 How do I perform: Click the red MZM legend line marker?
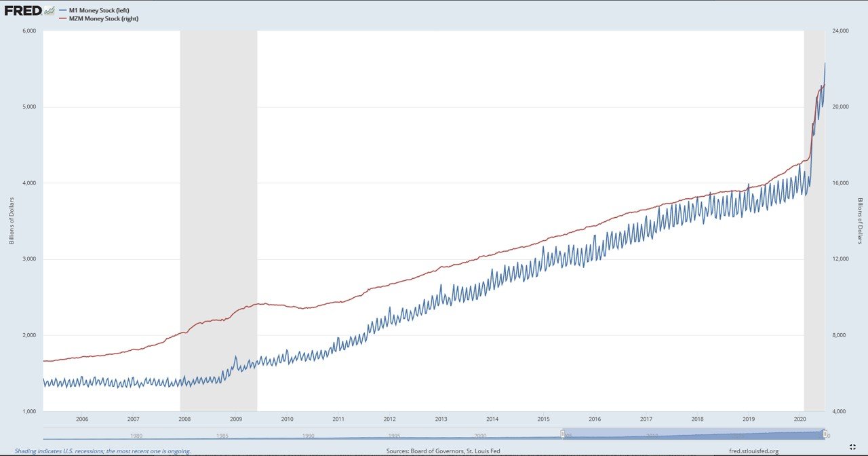tap(63, 18)
